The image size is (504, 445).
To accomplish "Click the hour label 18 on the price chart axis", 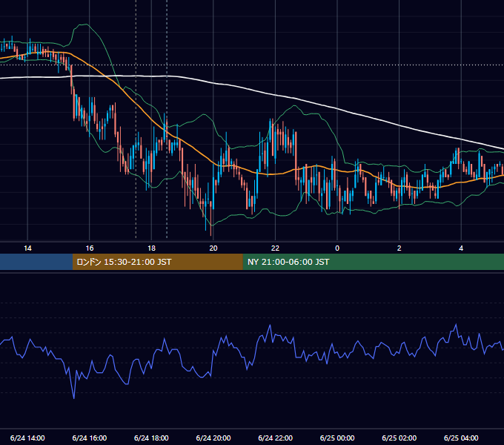I will click(x=151, y=248).
